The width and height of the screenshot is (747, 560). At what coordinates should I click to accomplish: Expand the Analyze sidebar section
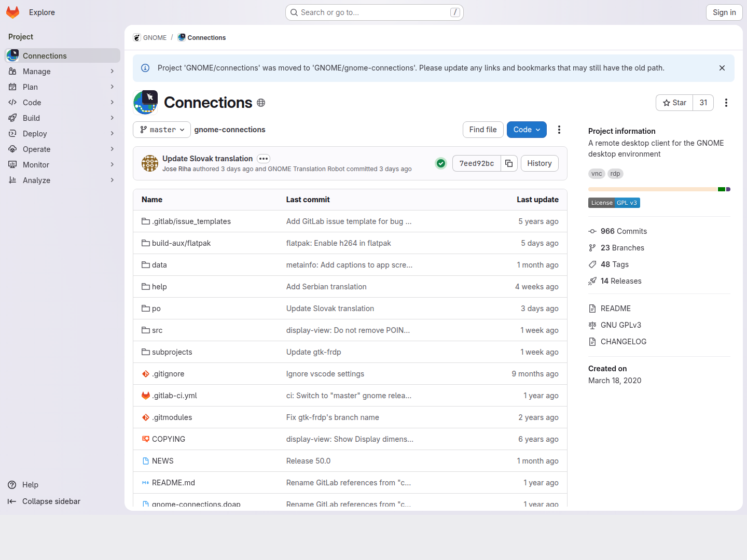tap(62, 180)
